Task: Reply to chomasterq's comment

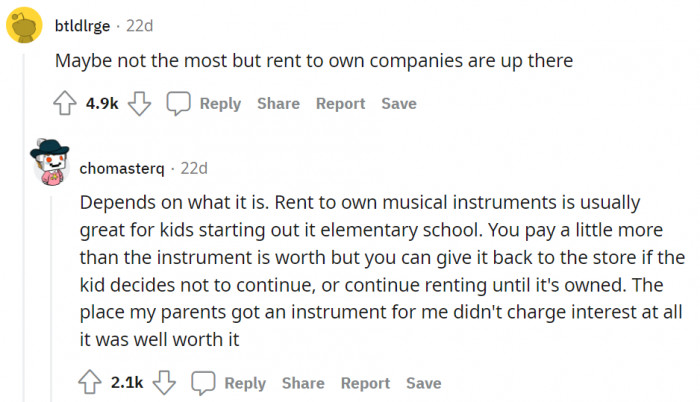Action: (x=244, y=383)
